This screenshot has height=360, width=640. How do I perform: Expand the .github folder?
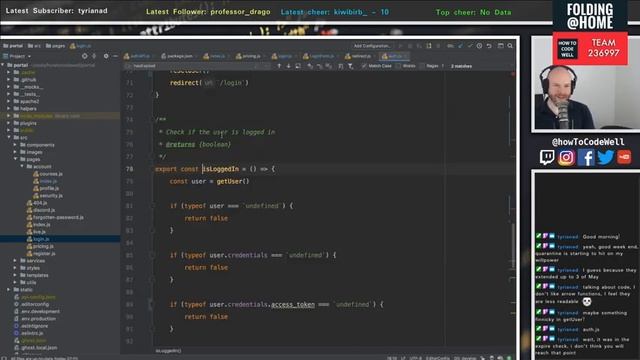9,80
